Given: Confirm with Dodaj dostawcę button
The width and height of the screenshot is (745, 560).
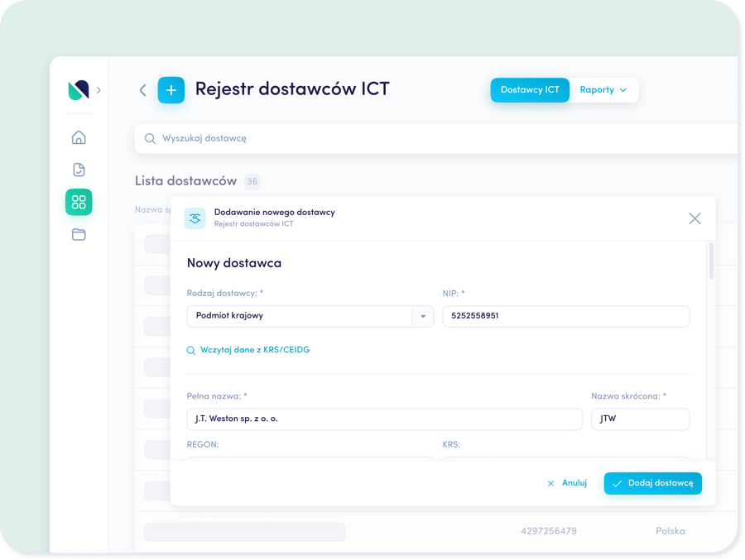Looking at the screenshot, I should pos(653,483).
